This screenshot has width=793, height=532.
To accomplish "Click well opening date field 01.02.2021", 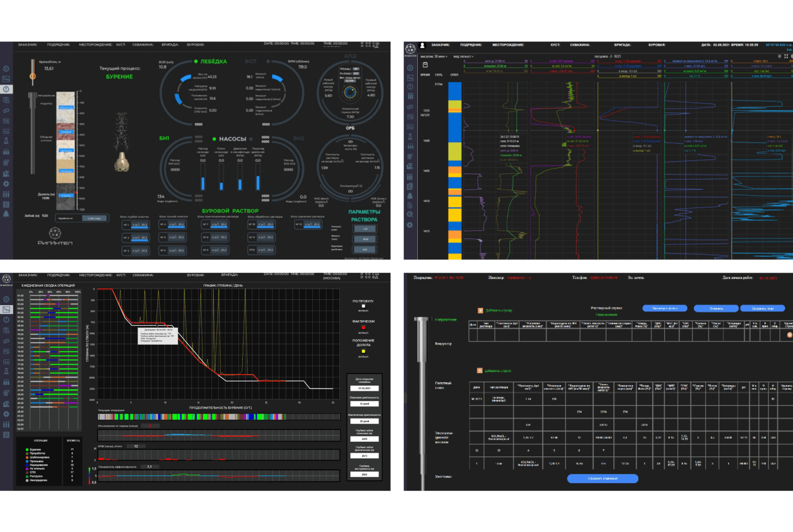I will point(364,388).
